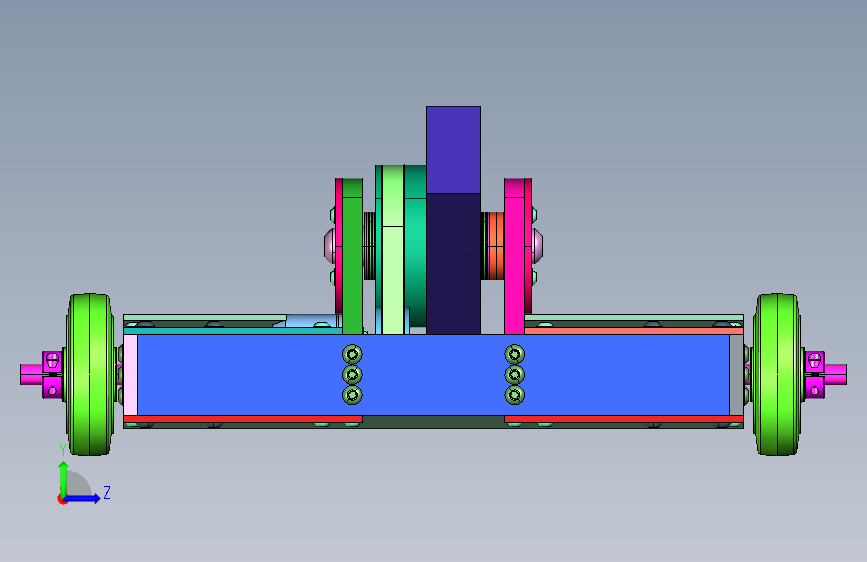Select the teal strip atop left frame
867x562 pixels.
coord(233,331)
